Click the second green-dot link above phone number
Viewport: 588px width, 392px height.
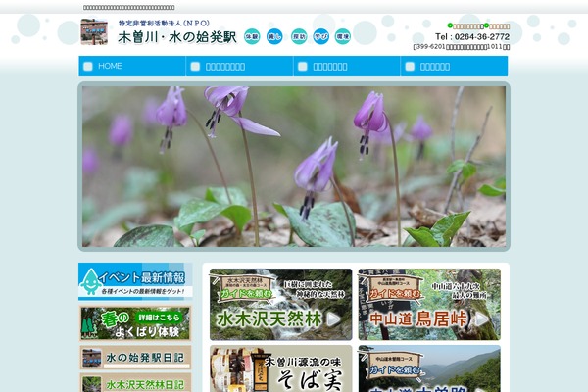[497, 25]
